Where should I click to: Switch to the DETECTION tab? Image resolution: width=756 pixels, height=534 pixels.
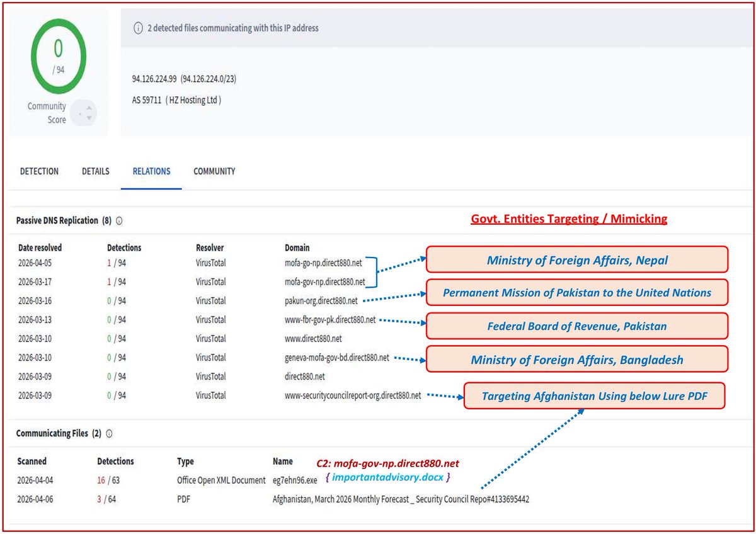click(x=39, y=171)
